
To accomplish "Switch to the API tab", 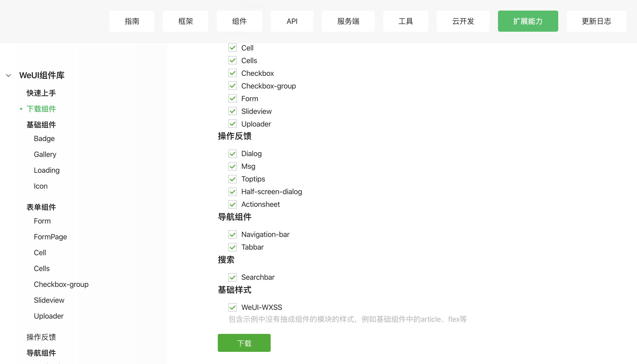I will (292, 21).
